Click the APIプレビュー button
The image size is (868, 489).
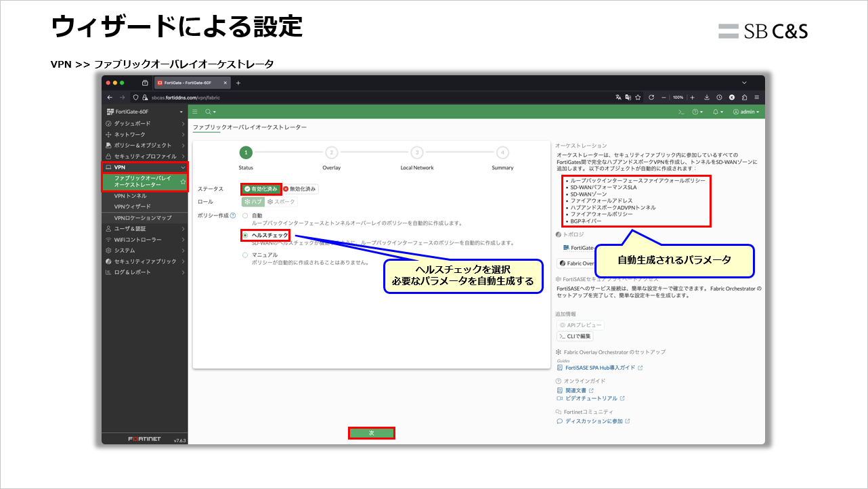coord(580,325)
